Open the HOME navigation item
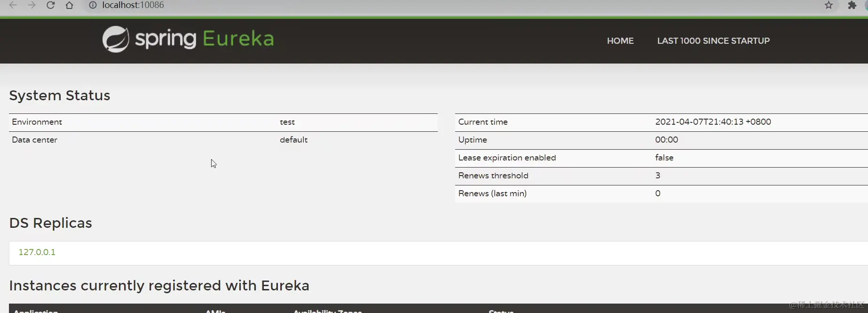 620,41
